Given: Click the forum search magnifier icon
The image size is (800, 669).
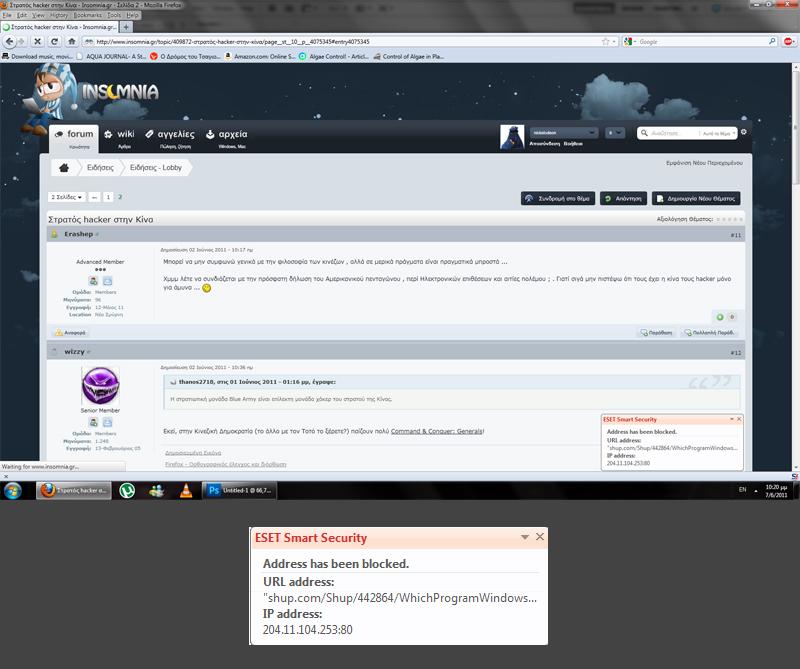Looking at the screenshot, I should point(644,133).
